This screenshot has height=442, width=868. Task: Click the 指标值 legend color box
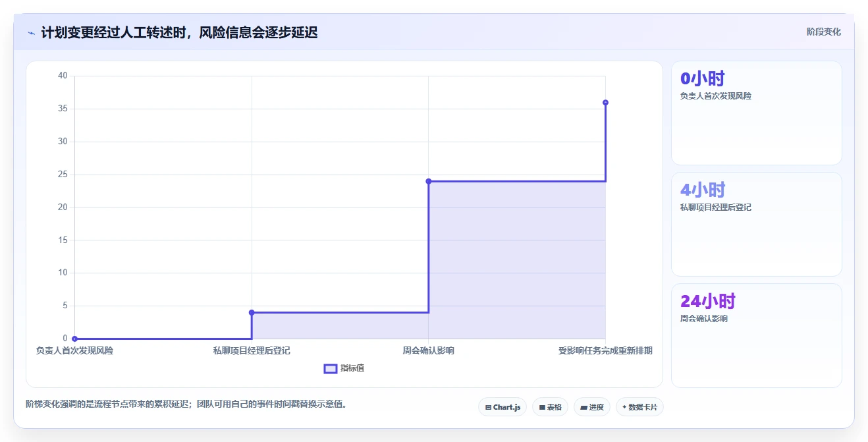(331, 368)
